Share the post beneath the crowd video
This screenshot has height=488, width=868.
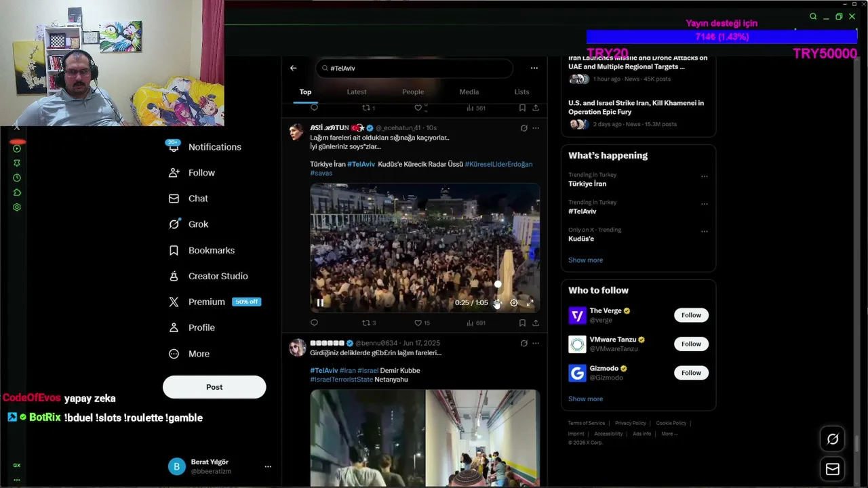click(536, 323)
